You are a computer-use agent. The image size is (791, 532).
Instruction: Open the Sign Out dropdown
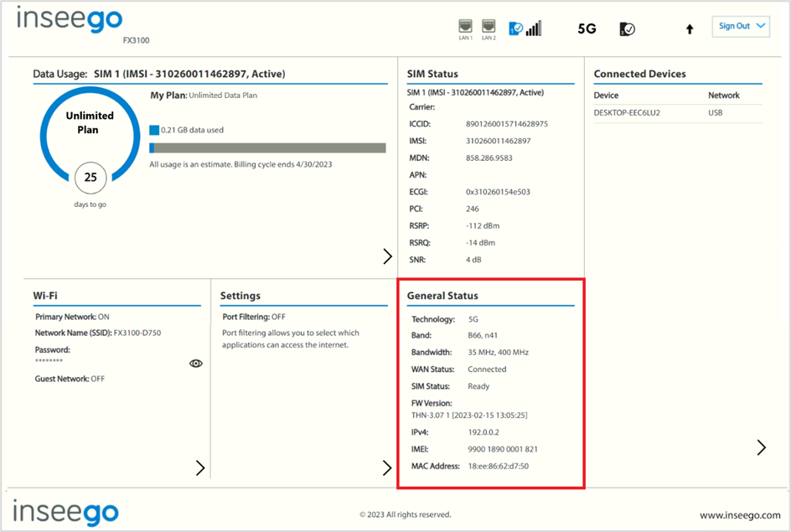coord(741,26)
